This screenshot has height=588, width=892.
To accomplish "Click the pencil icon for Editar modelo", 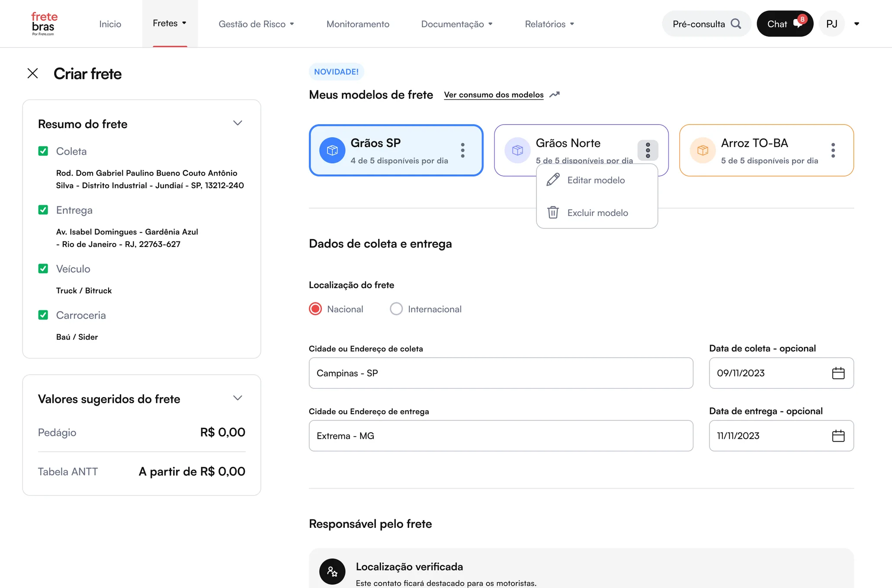I will click(553, 180).
